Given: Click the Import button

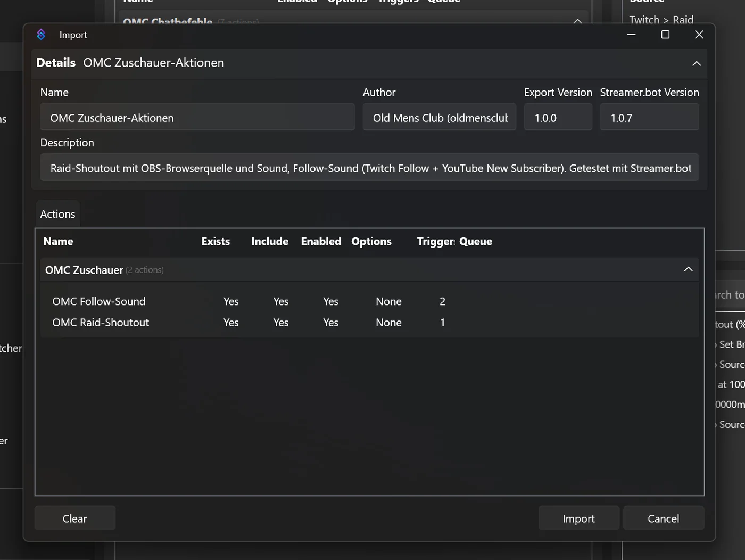Looking at the screenshot, I should tap(579, 518).
